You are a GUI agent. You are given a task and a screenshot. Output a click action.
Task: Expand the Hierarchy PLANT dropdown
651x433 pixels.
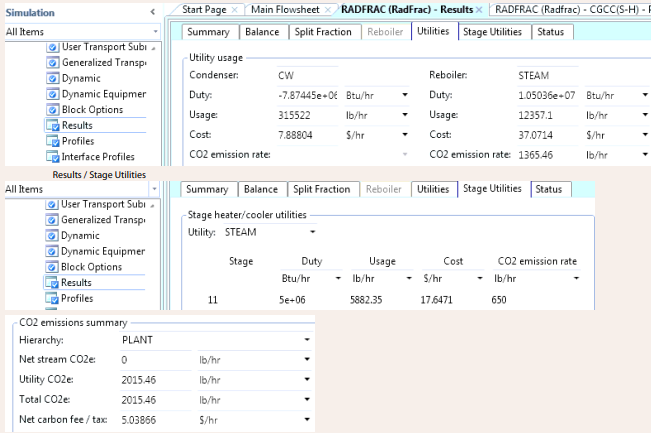click(305, 340)
